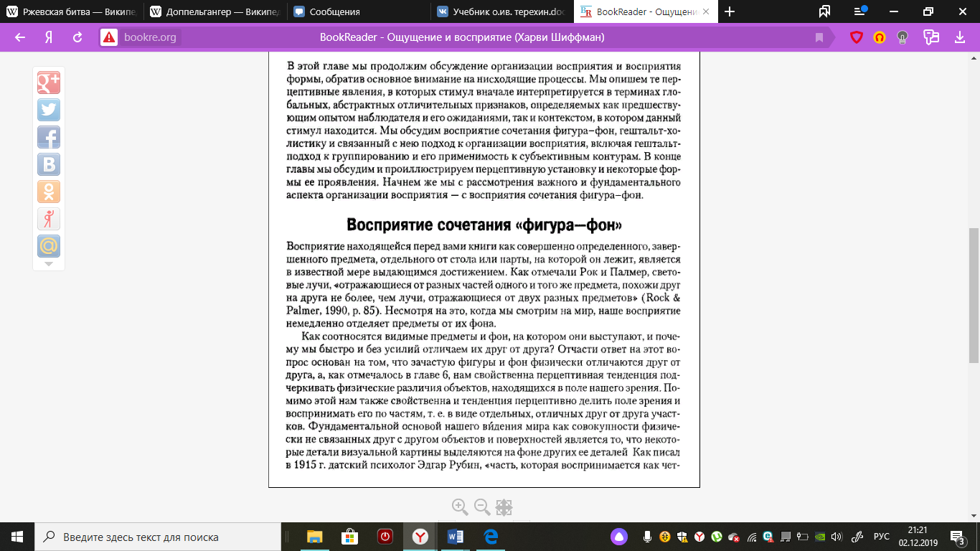Screen dimensions: 980x551
Task: Close the BookReader tab
Action: pyautogui.click(x=705, y=12)
